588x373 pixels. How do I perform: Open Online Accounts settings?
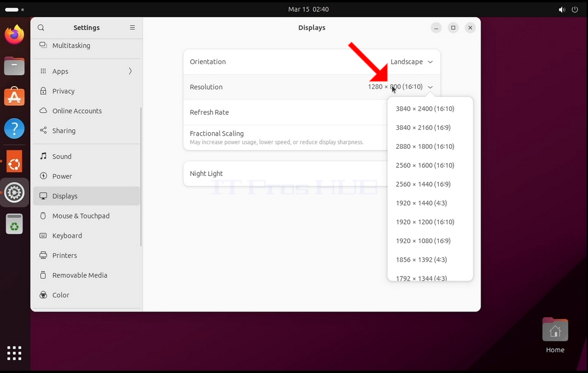coord(87,111)
